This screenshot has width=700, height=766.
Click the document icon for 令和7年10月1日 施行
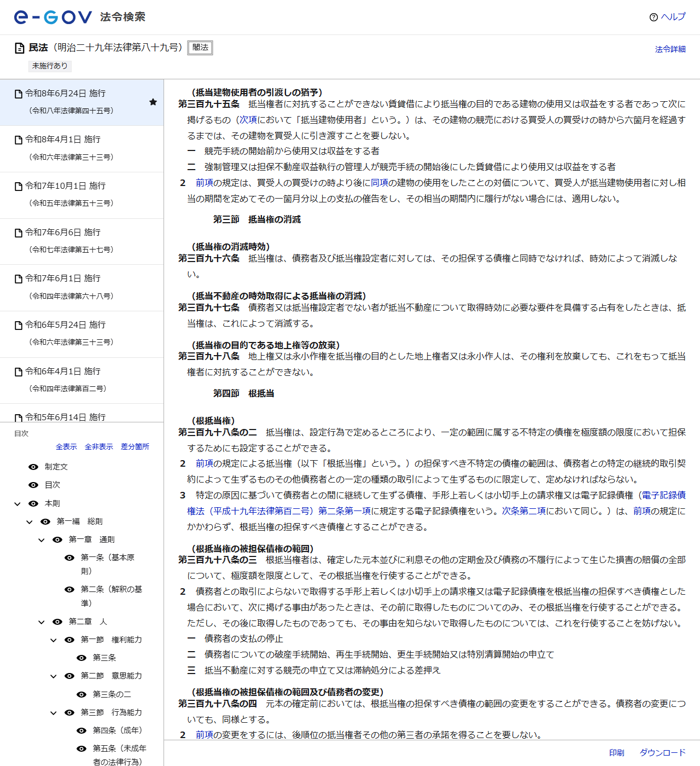pyautogui.click(x=19, y=187)
